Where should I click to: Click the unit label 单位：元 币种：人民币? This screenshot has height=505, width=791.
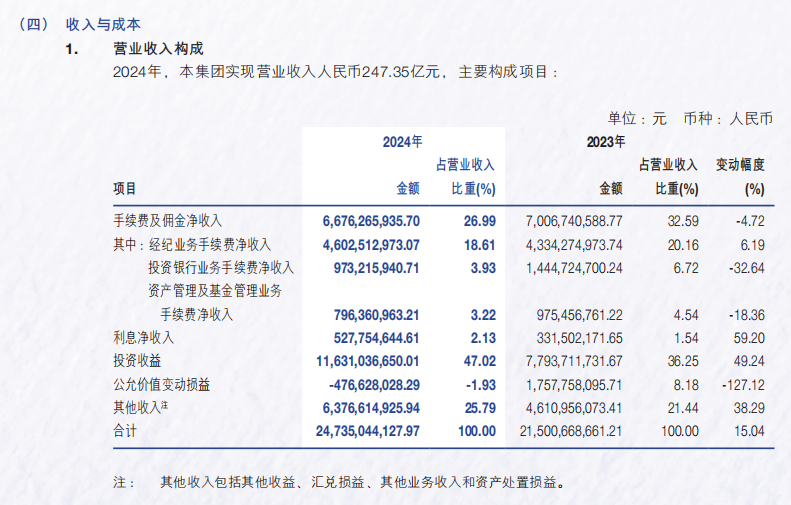click(690, 119)
